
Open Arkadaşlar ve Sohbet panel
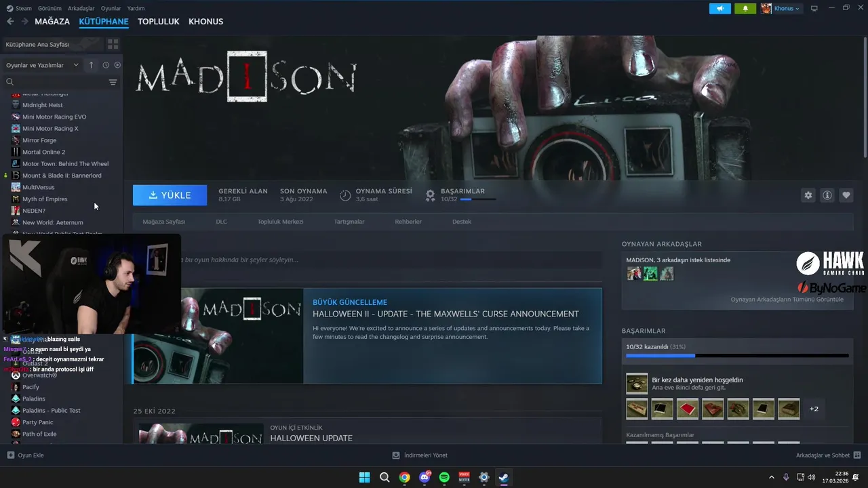point(828,455)
